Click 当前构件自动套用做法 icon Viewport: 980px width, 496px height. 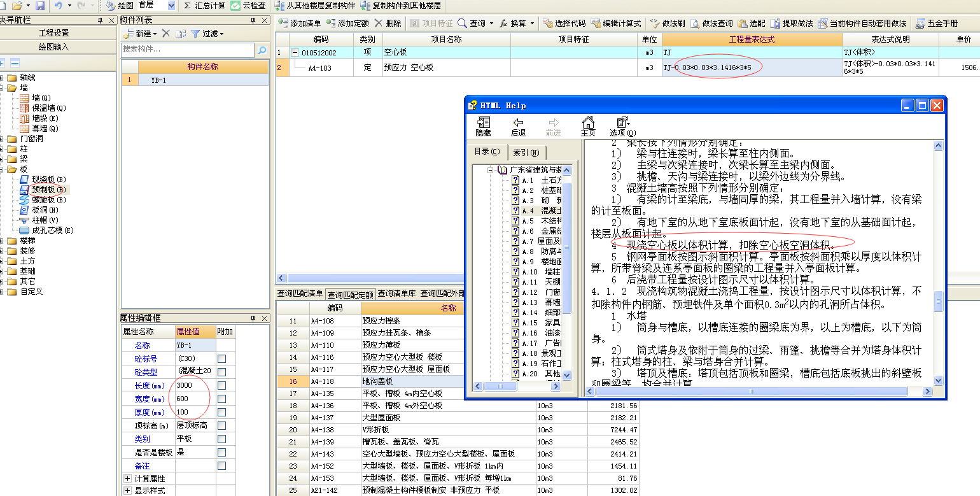point(823,23)
